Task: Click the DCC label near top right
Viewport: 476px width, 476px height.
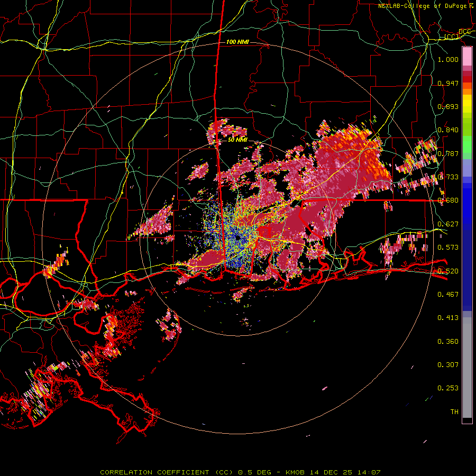Action: (x=464, y=32)
